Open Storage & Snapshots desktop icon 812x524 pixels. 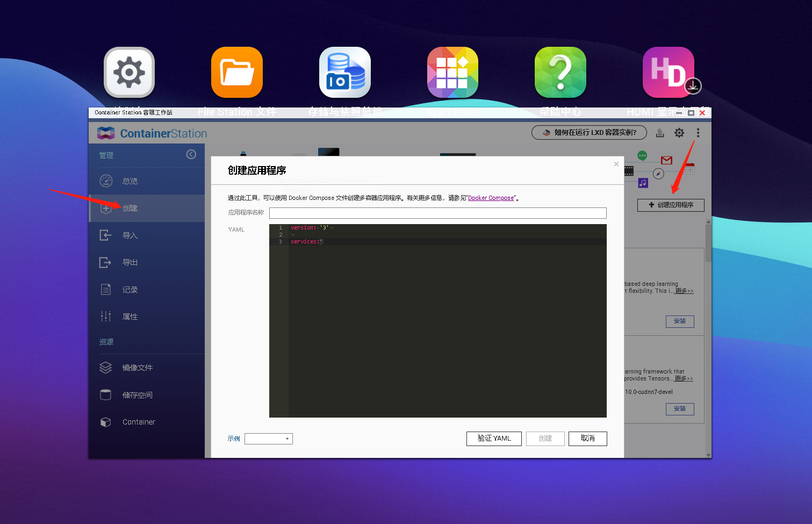344,73
